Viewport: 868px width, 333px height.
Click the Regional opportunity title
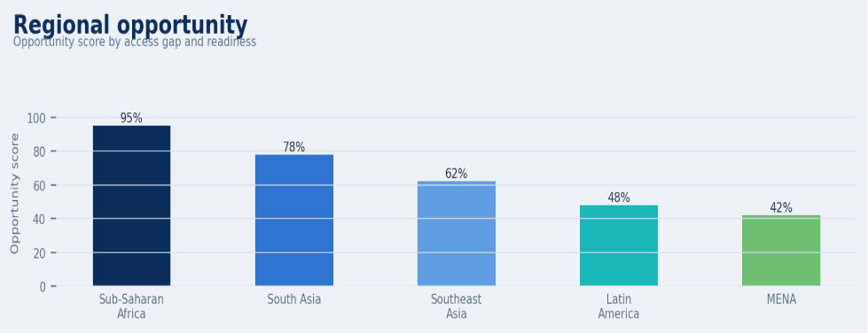click(130, 25)
